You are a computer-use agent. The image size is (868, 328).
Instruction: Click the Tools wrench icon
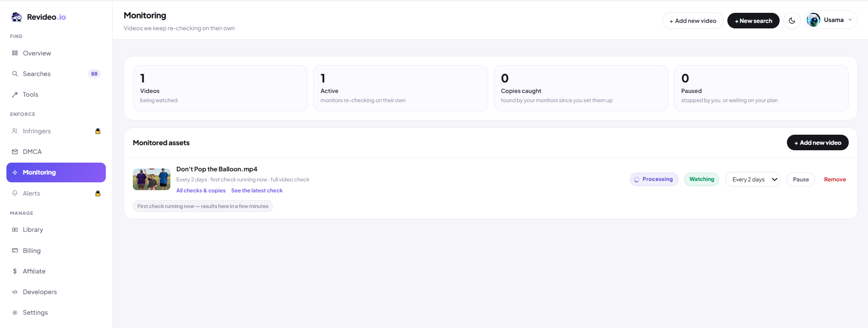15,94
